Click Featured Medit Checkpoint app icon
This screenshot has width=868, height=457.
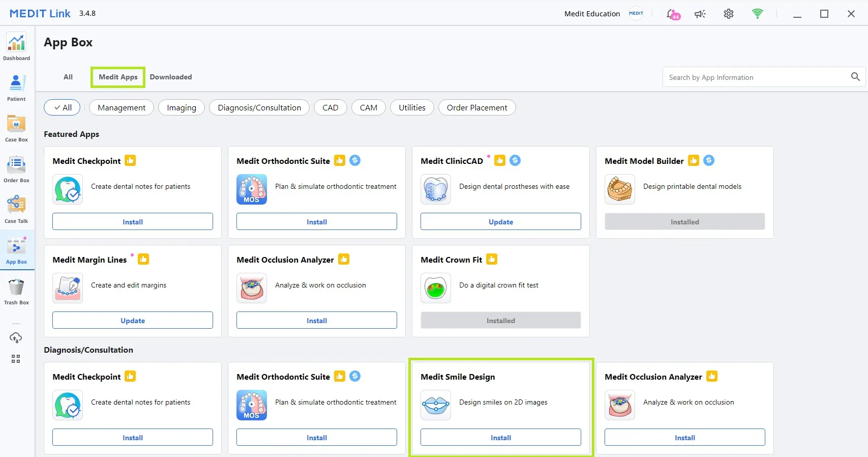point(68,189)
